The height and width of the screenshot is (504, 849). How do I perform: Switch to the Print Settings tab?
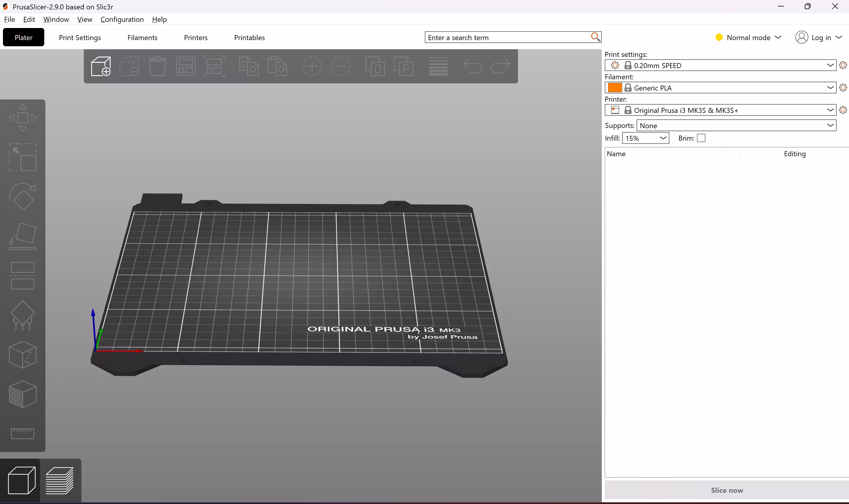(x=80, y=37)
